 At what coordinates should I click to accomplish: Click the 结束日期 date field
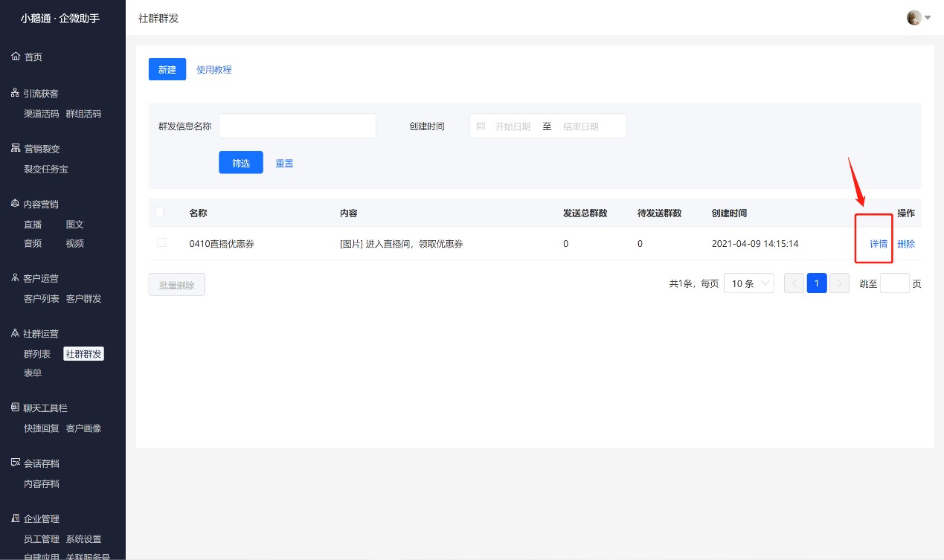click(581, 126)
